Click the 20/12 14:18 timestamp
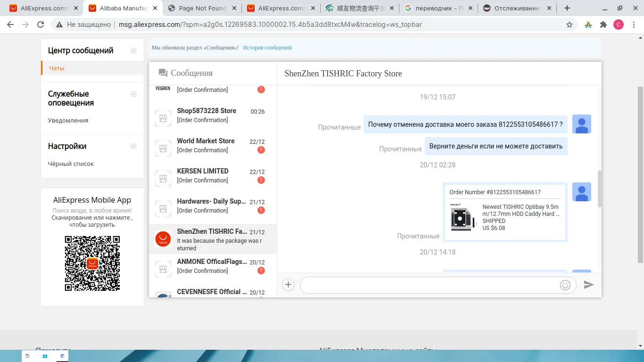644x362 pixels. tap(438, 252)
